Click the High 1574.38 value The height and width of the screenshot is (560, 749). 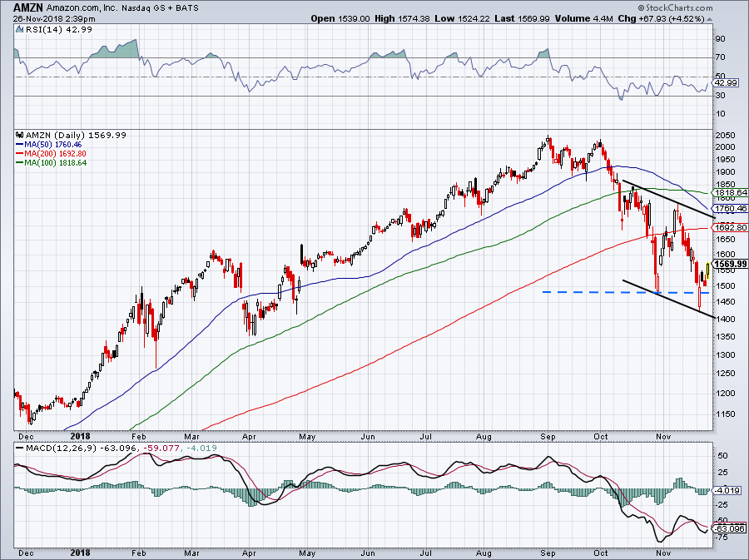click(402, 18)
